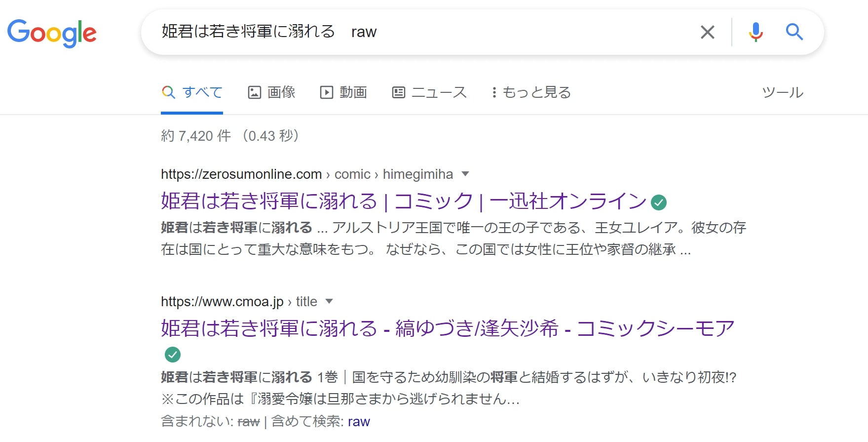
Task: Click the blue magnifier search button
Action: (794, 32)
